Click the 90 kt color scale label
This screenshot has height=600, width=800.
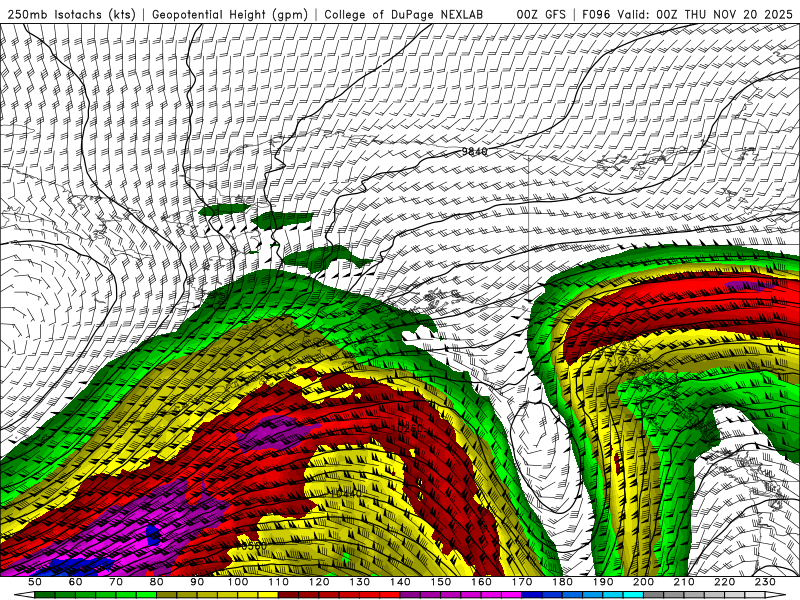[197, 582]
